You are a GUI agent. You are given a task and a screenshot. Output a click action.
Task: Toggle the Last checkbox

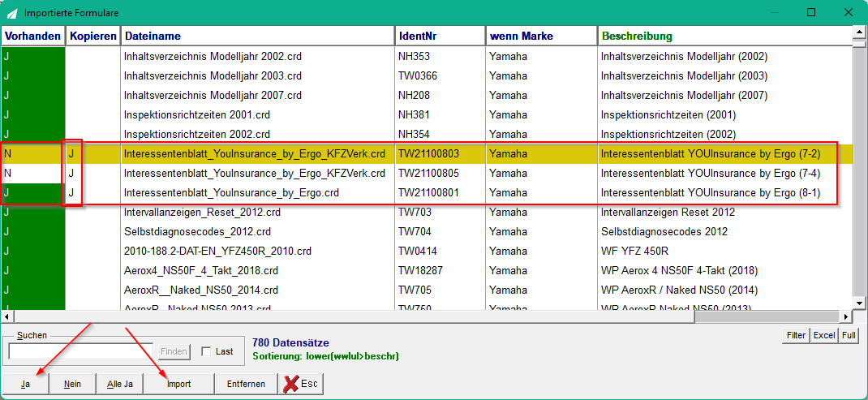click(206, 351)
